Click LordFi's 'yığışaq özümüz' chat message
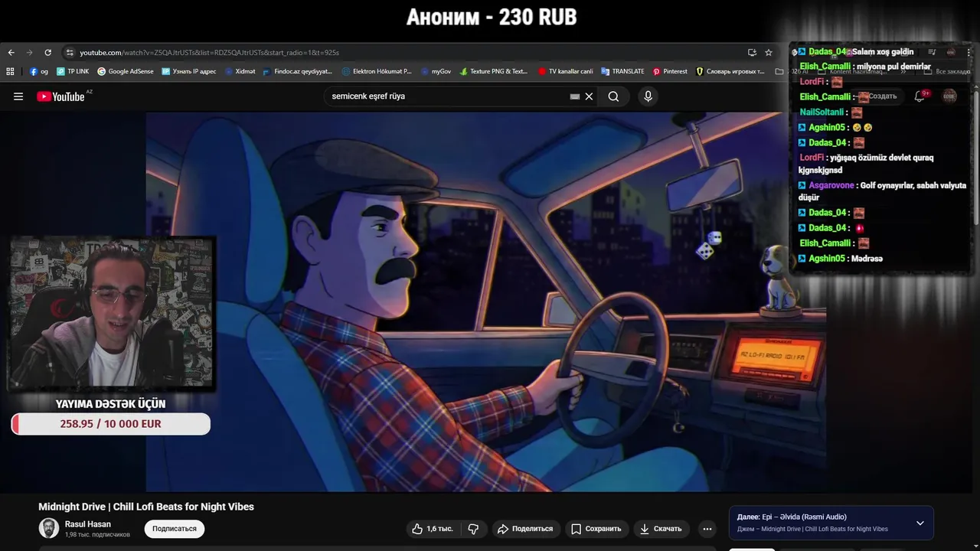 pos(866,164)
